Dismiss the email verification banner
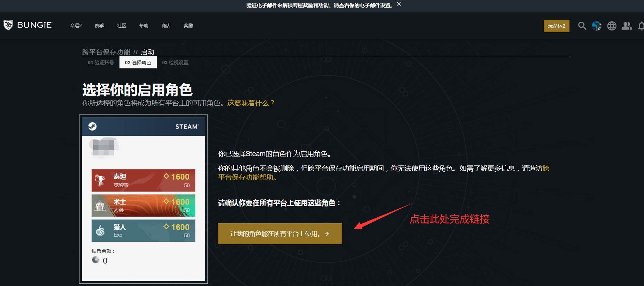The height and width of the screenshot is (286, 644). pos(399,4)
